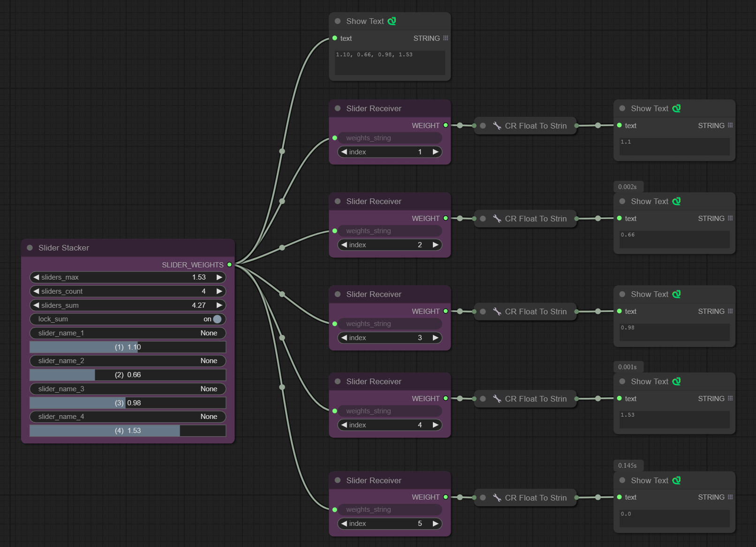Click the green logo on Show Text node displaying four weights

392,21
